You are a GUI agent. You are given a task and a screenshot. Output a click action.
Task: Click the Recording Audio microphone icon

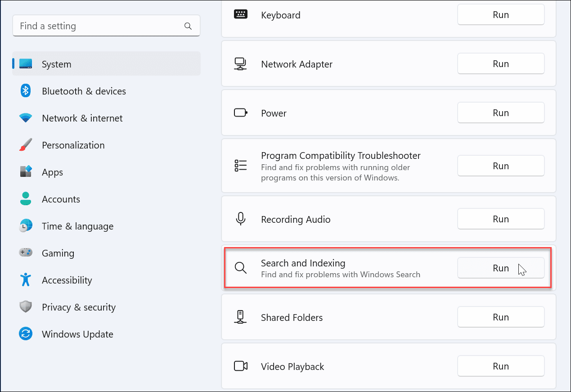coord(241,219)
